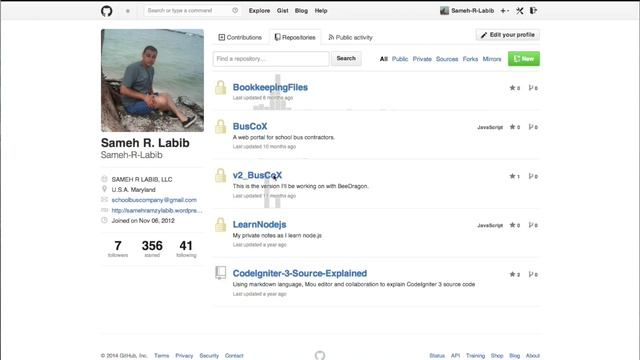
Task: Open the plus create-new dropdown
Action: point(504,11)
